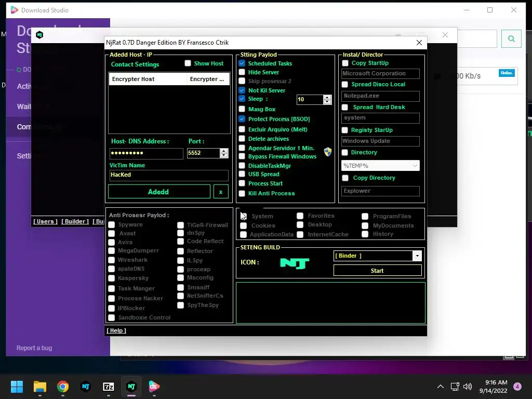
Task: Open the [ Help ] menu link
Action: click(116, 330)
